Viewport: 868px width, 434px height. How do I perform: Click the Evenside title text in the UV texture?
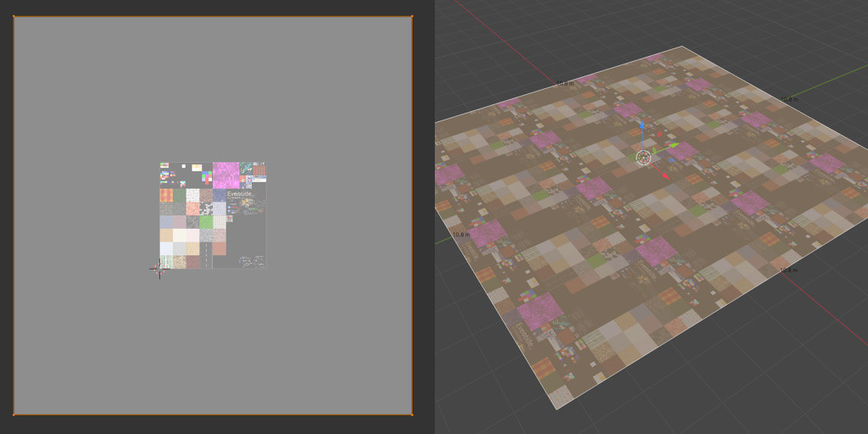(240, 194)
